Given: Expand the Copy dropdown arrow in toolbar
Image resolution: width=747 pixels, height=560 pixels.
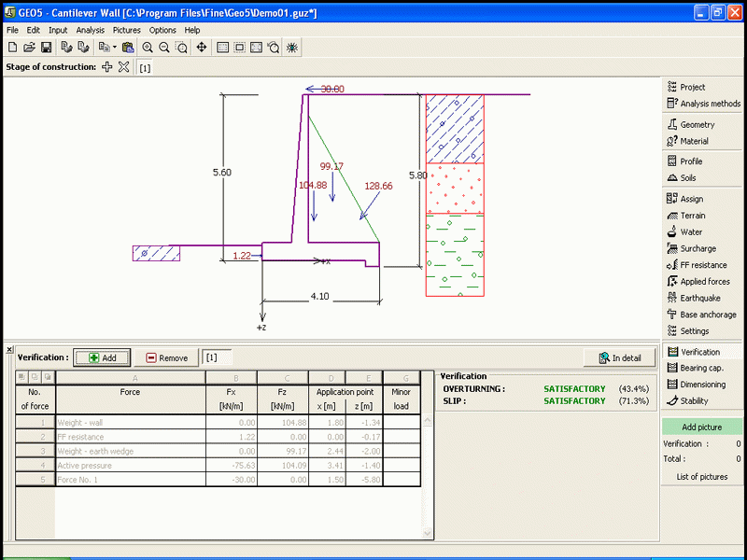Looking at the screenshot, I should (114, 47).
